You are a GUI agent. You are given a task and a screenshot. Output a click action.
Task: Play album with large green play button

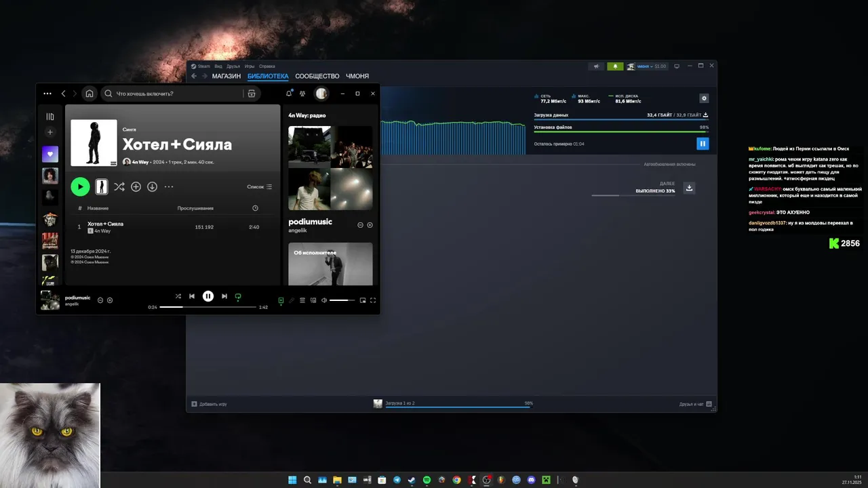click(80, 186)
